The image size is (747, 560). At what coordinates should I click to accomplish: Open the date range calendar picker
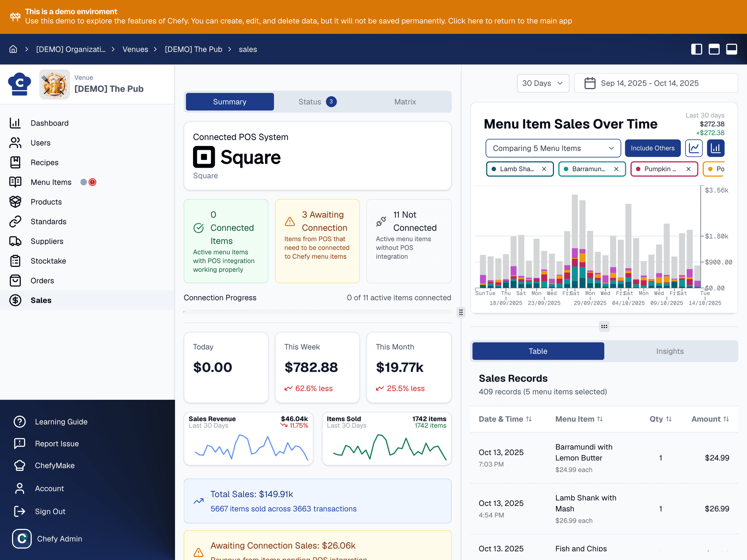[656, 83]
